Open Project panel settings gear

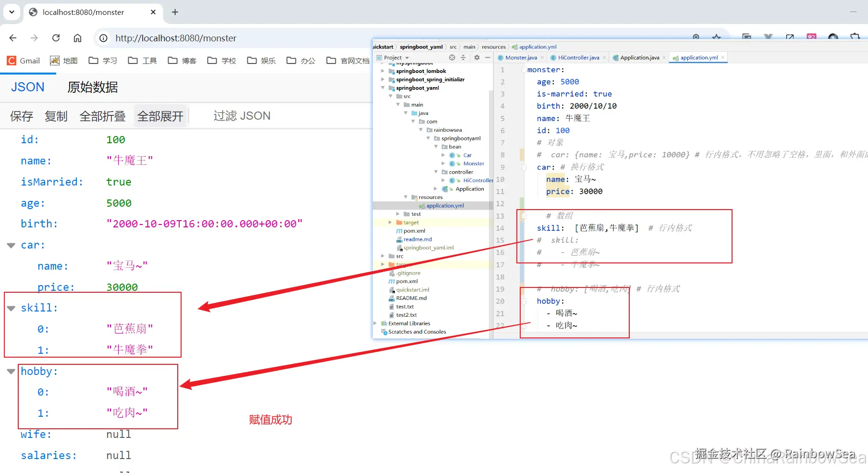tap(477, 58)
